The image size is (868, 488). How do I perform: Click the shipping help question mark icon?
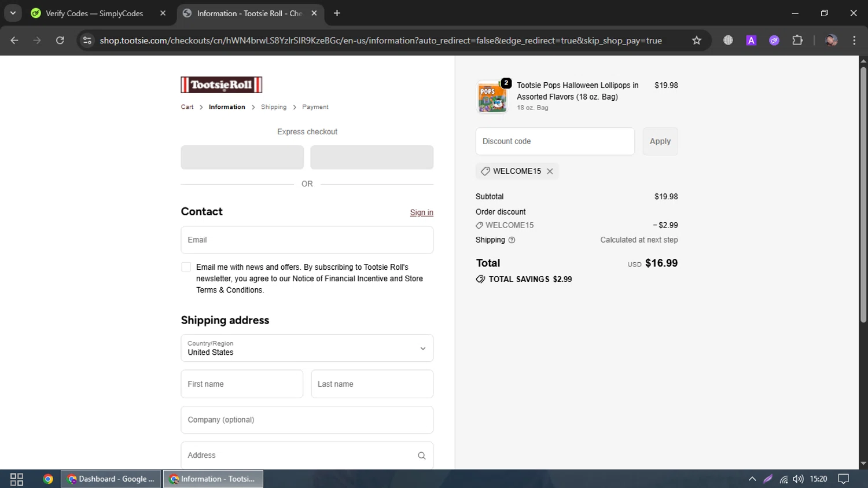click(512, 240)
